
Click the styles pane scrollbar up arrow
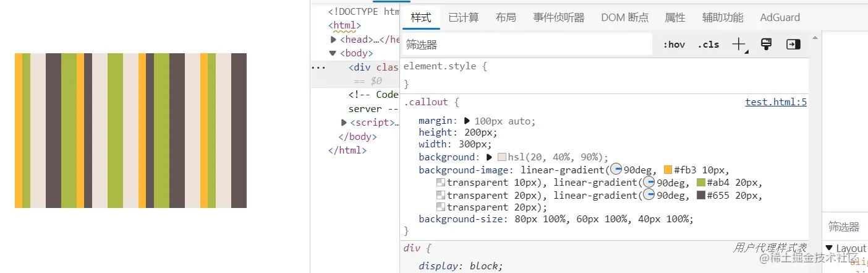815,37
